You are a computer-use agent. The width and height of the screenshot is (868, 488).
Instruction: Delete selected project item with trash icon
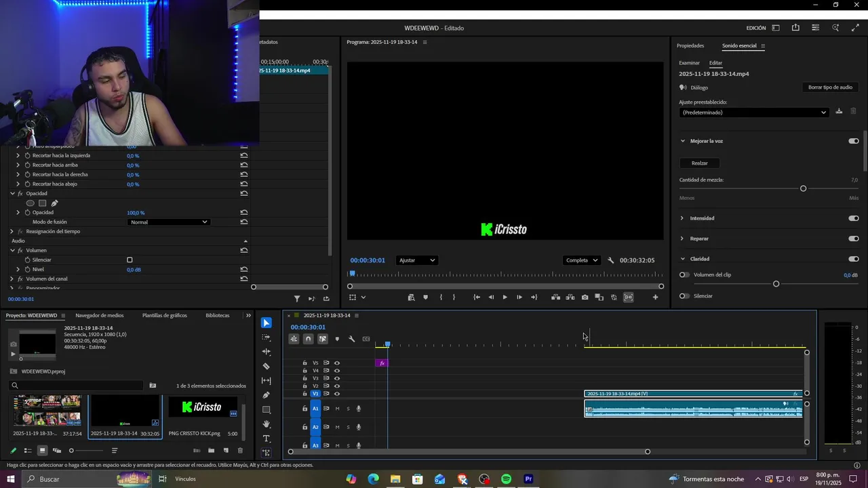pyautogui.click(x=240, y=451)
